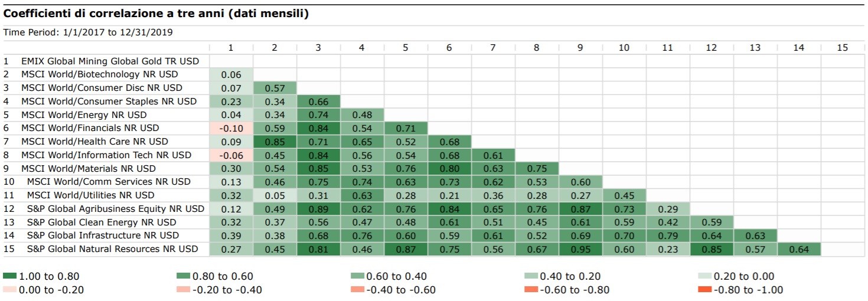Click the pink -0.10 cell
The height and width of the screenshot is (301, 868).
(231, 128)
